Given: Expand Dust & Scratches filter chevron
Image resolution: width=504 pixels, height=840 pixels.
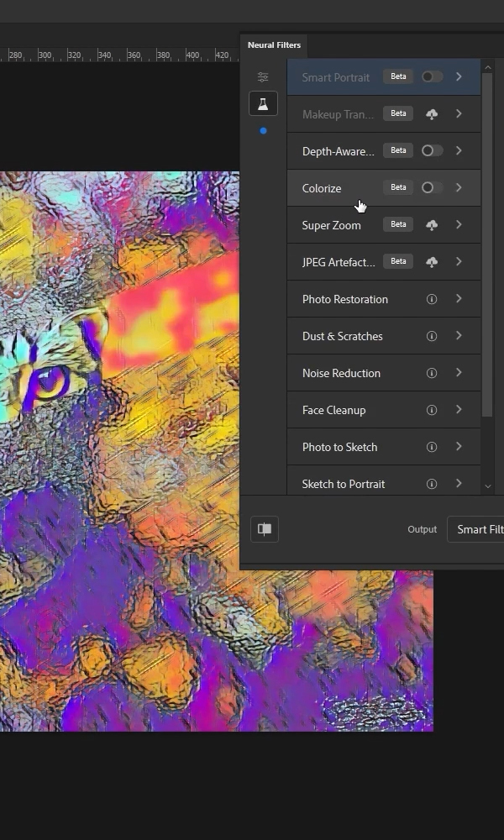Looking at the screenshot, I should coord(459,335).
